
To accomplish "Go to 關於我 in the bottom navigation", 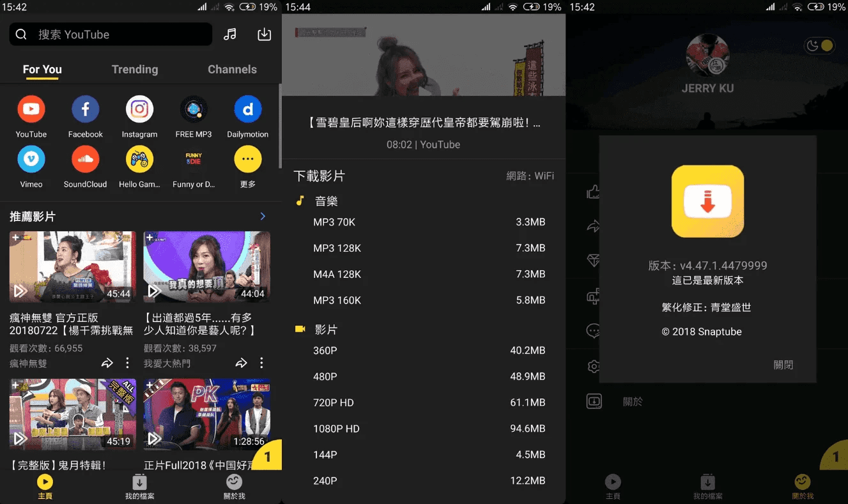I will pos(234,486).
